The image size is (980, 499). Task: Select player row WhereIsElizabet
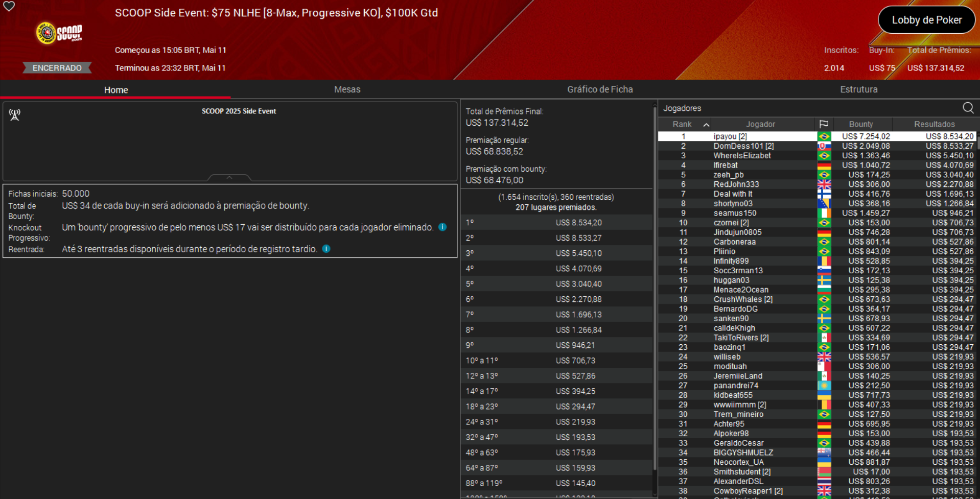(817, 156)
